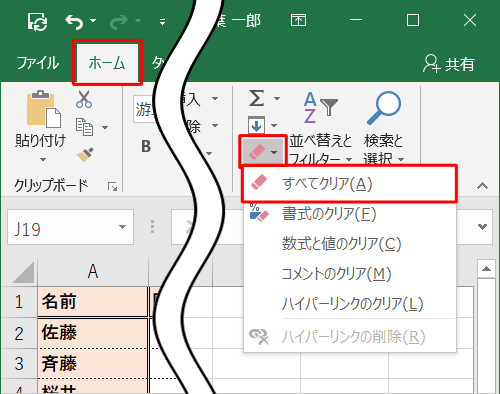
Task: Open the Undo history dropdown
Action: click(x=93, y=21)
